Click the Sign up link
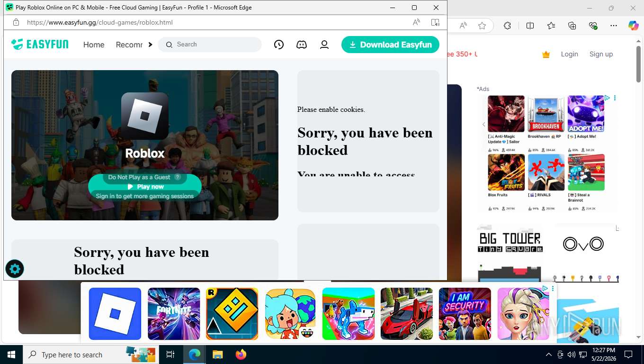This screenshot has width=644, height=364. 601,54
